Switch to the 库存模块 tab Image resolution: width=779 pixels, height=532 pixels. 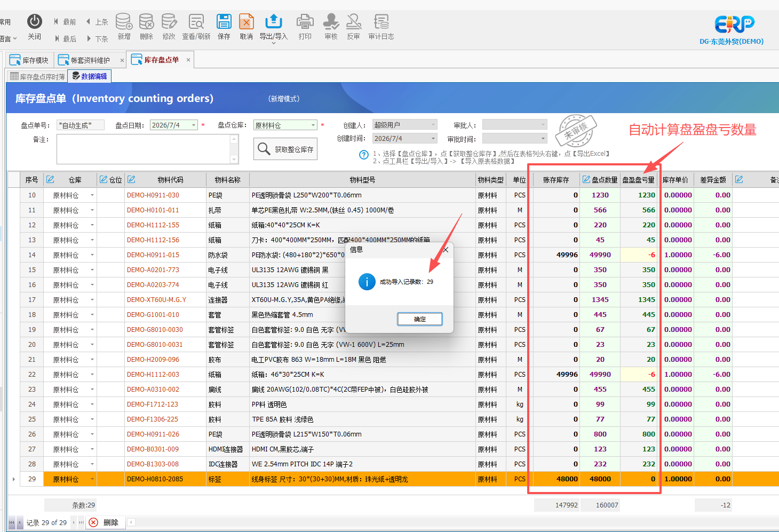point(29,60)
